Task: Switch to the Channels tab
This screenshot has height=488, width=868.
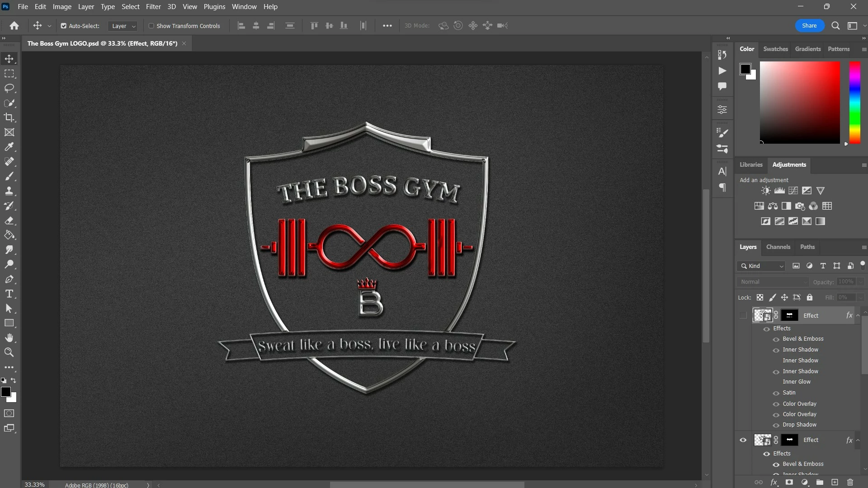Action: (x=778, y=247)
